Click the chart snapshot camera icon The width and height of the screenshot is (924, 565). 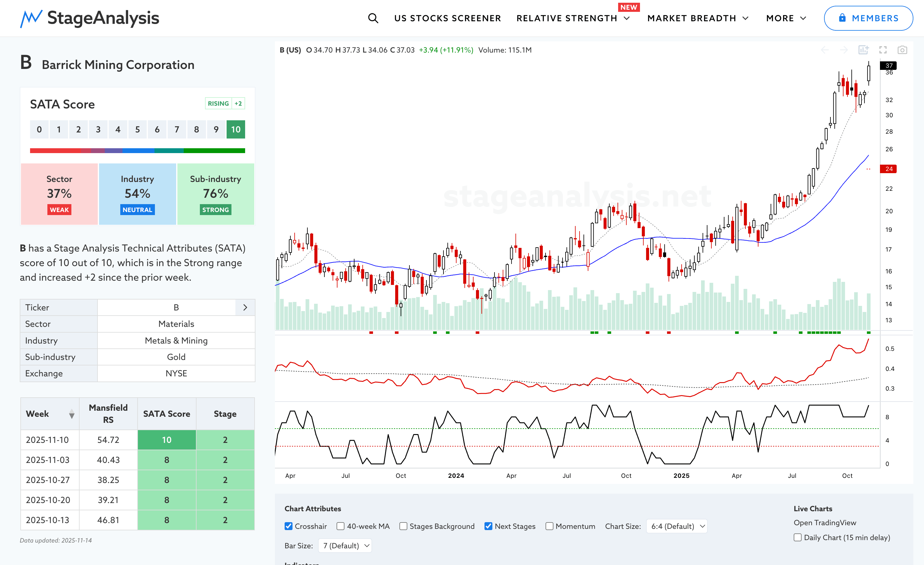(x=902, y=50)
